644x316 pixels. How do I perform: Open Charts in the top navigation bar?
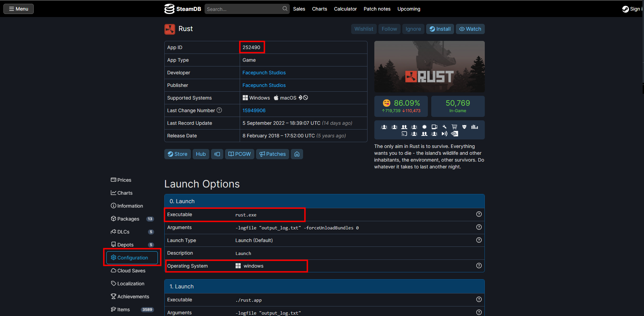[x=319, y=9]
